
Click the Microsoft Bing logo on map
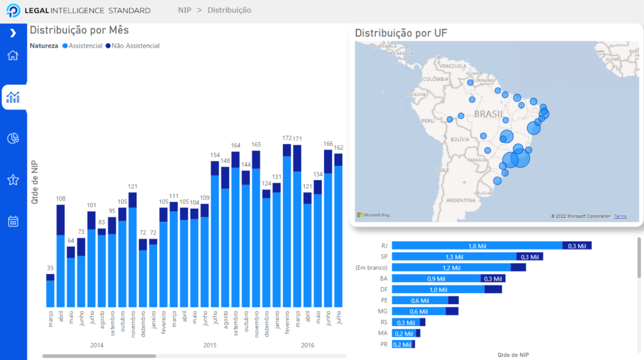[374, 215]
